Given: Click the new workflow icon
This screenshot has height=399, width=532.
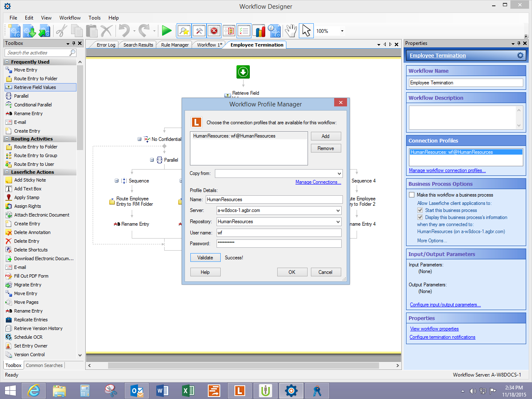Looking at the screenshot, I should click(x=15, y=31).
